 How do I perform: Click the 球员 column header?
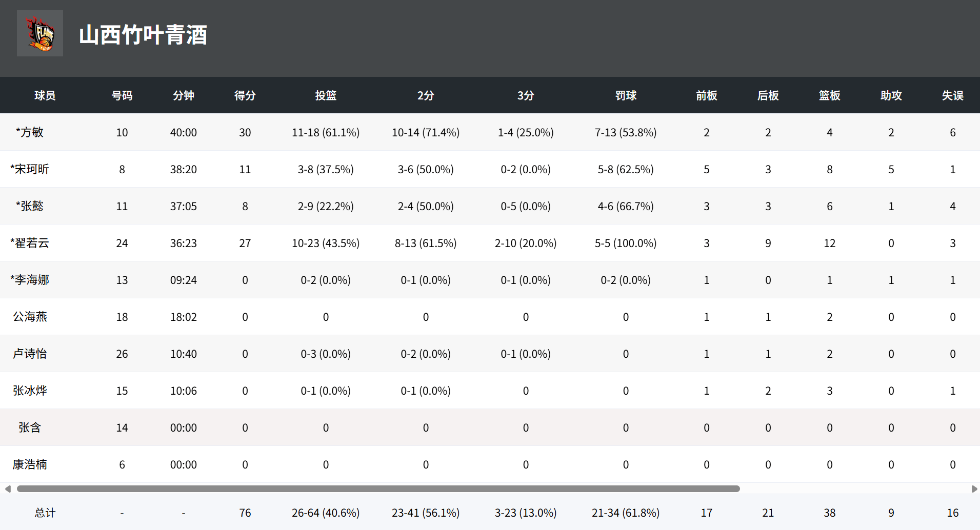(x=45, y=95)
